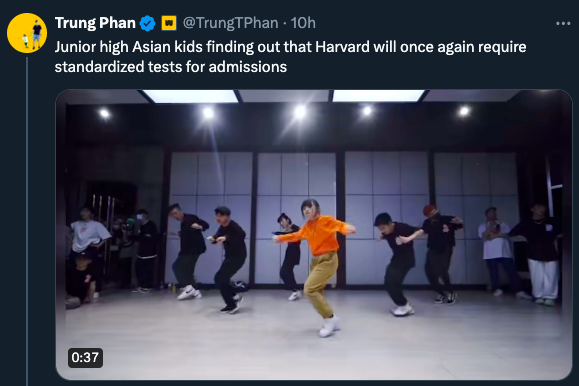Click the blue verified checkmark badge

(x=148, y=23)
